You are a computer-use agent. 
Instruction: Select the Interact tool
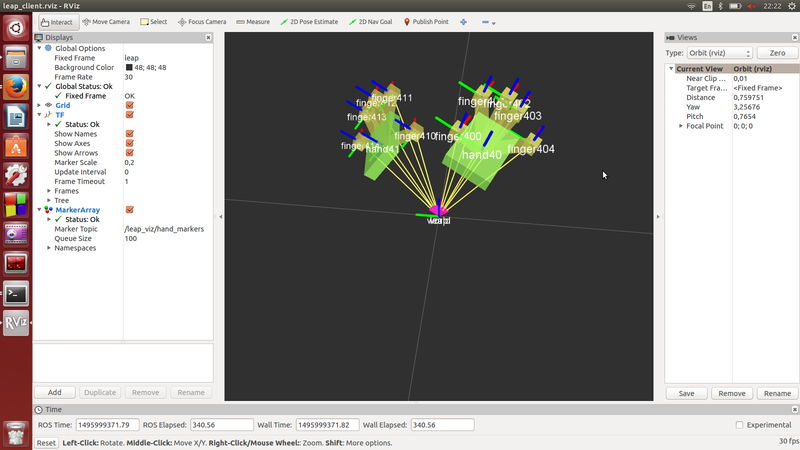click(x=57, y=21)
